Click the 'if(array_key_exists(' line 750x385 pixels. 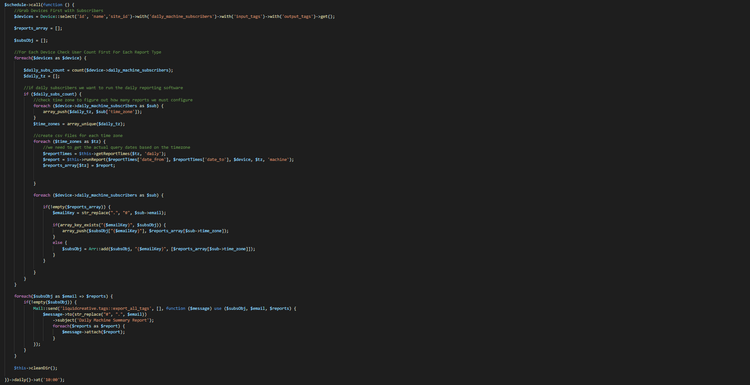(x=109, y=225)
